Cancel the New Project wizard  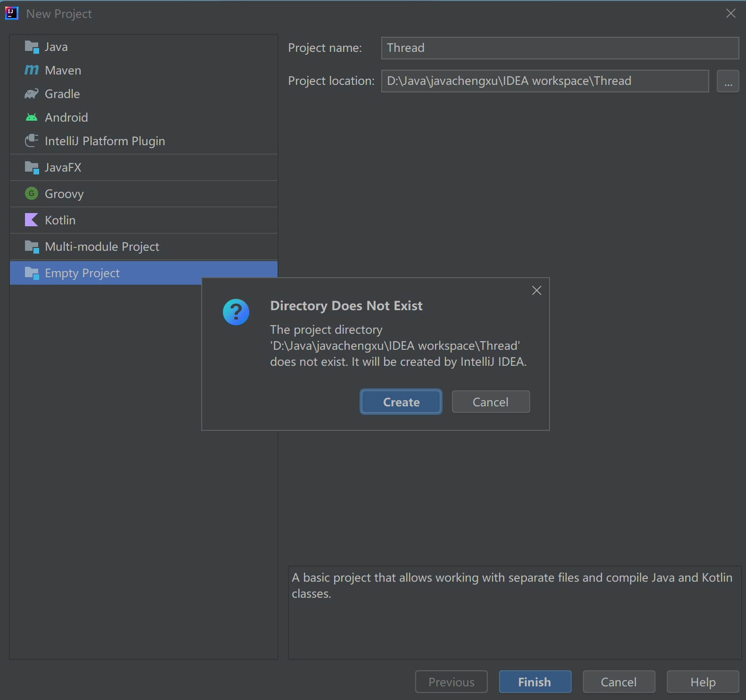[x=619, y=682]
